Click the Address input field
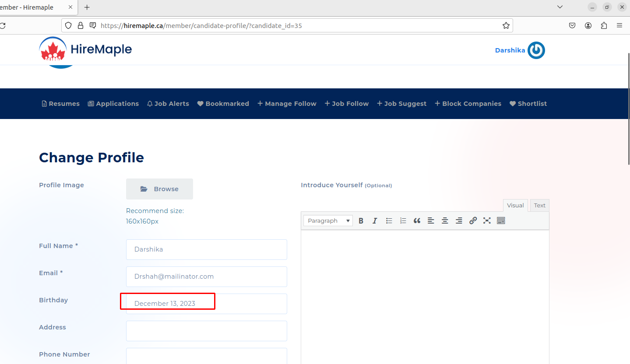The image size is (630, 364). click(x=207, y=331)
